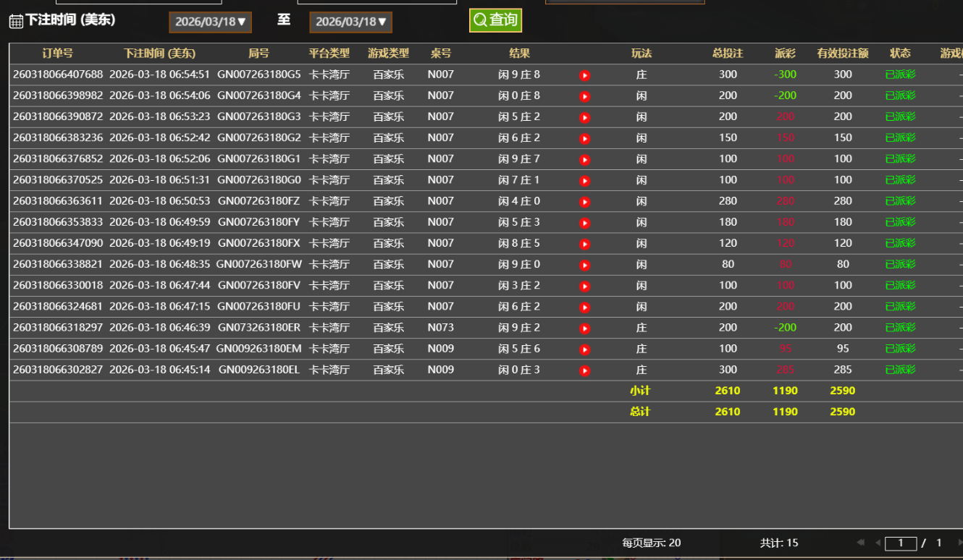
Task: Click the 派彩 column header
Action: point(785,54)
